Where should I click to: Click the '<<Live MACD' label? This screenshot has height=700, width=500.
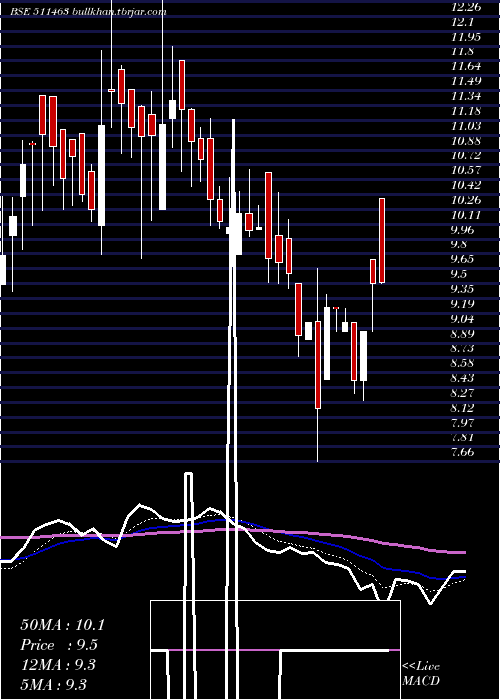pos(421,673)
